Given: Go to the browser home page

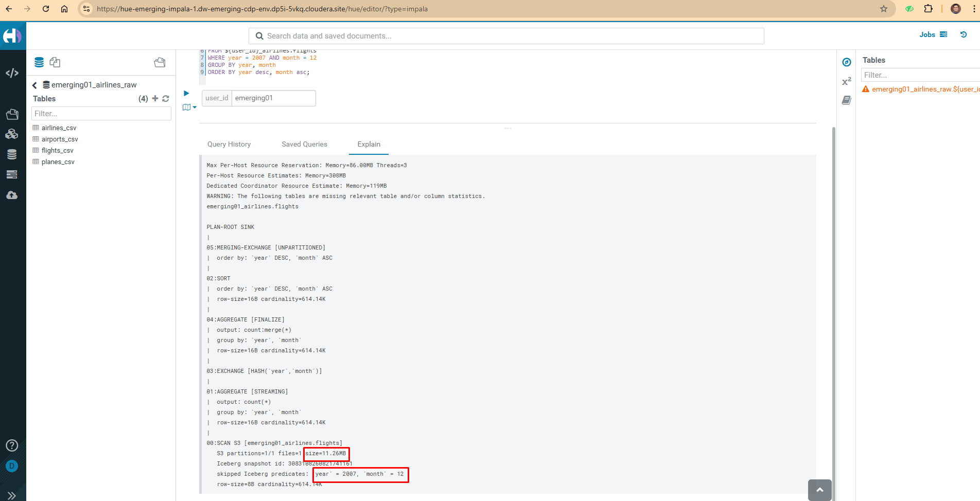Looking at the screenshot, I should coord(64,9).
